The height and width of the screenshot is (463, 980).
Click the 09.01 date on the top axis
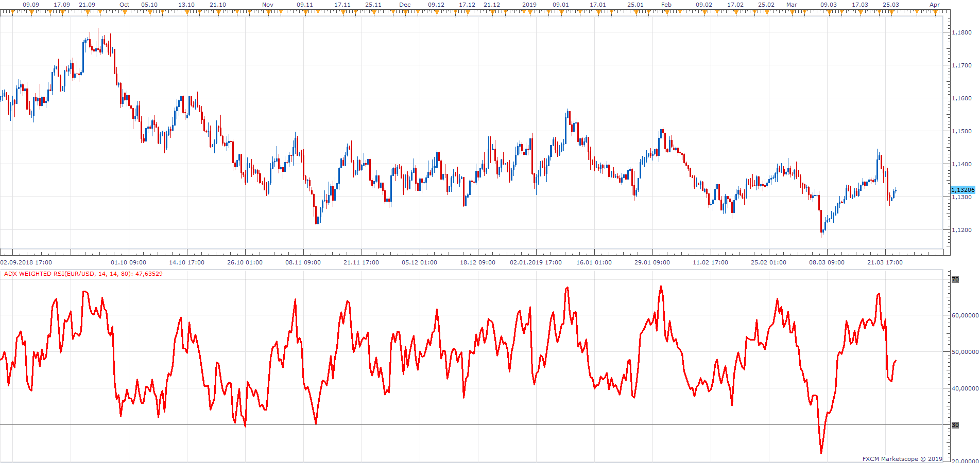[561, 5]
